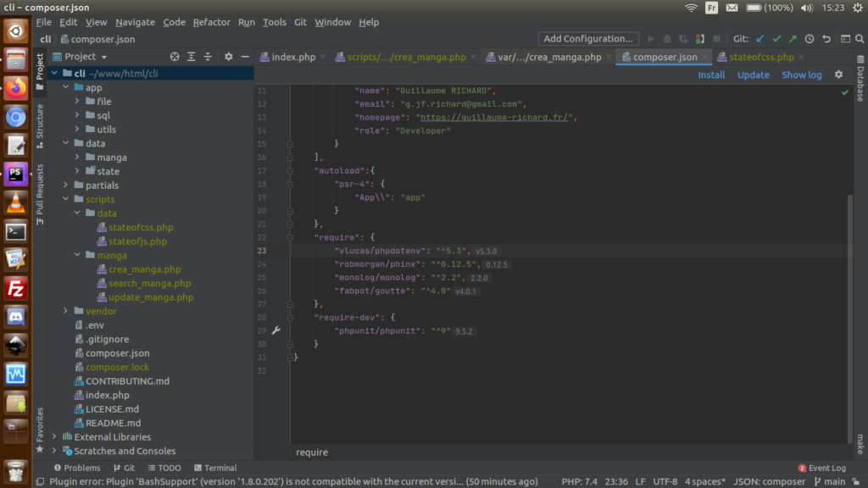Click the wrench gutter icon on line 29

(x=275, y=330)
